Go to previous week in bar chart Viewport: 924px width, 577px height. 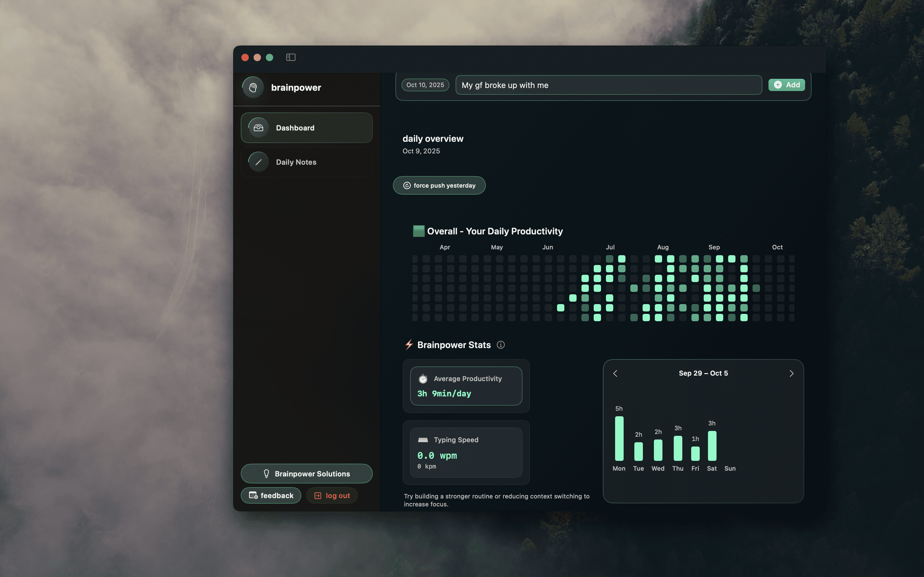[615, 373]
